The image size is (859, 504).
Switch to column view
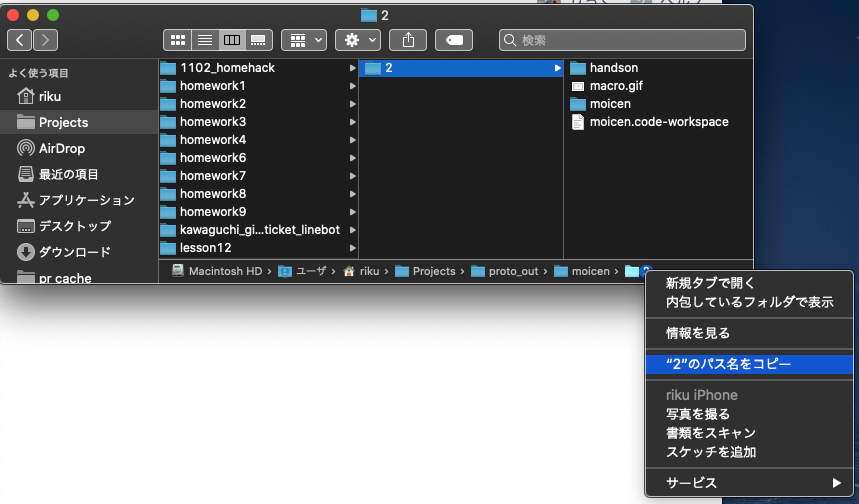tap(232, 40)
